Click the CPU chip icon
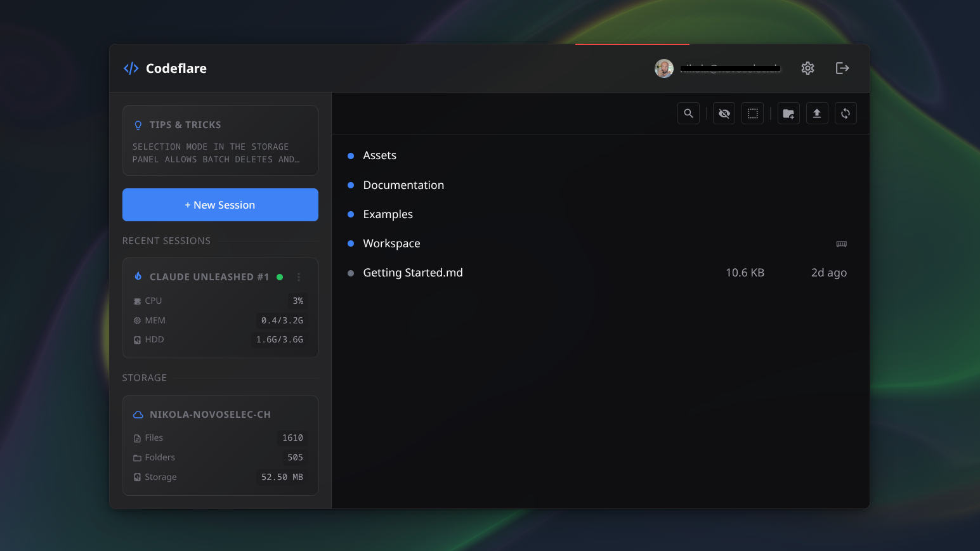The width and height of the screenshot is (980, 551). point(137,301)
